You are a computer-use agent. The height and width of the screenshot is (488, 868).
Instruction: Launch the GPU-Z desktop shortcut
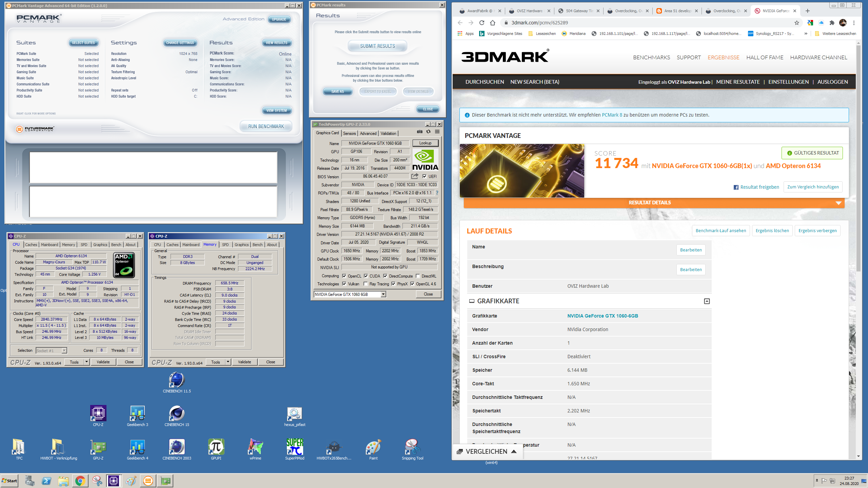98,449
